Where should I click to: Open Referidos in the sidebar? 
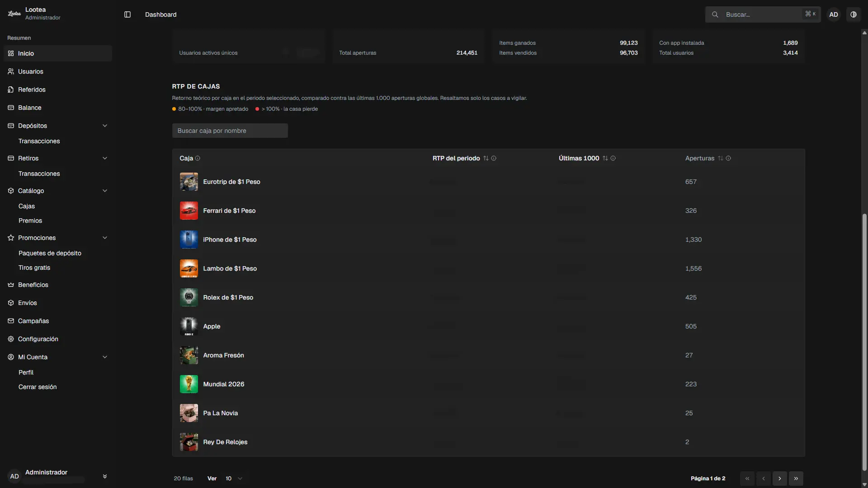click(x=58, y=89)
